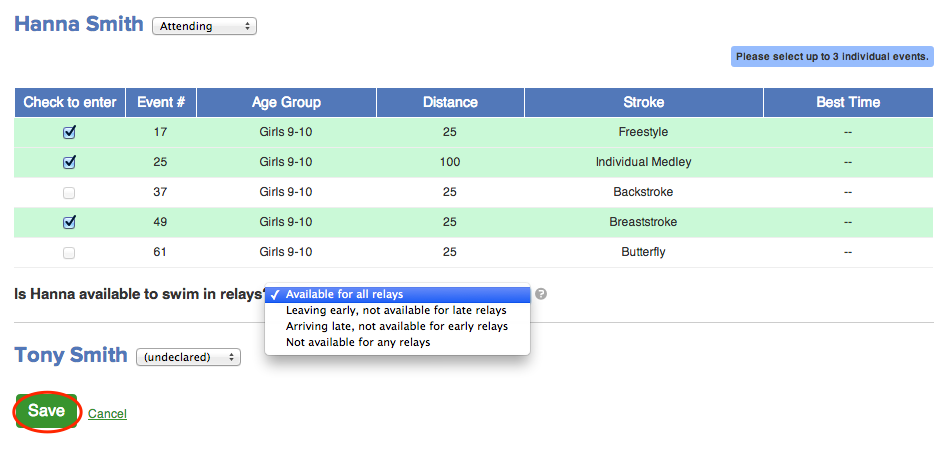Click the help question mark icon
The height and width of the screenshot is (459, 947).
(541, 294)
